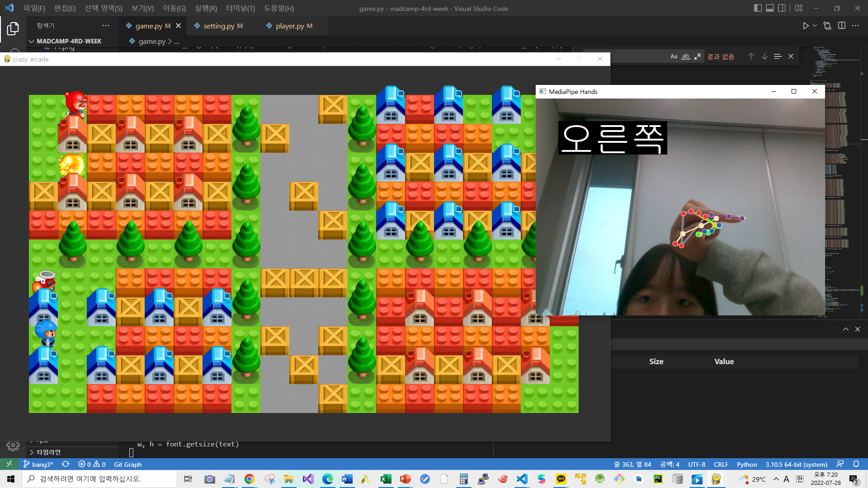This screenshot has width=868, height=488.
Task: Go to previous find match arrow
Action: [x=751, y=56]
